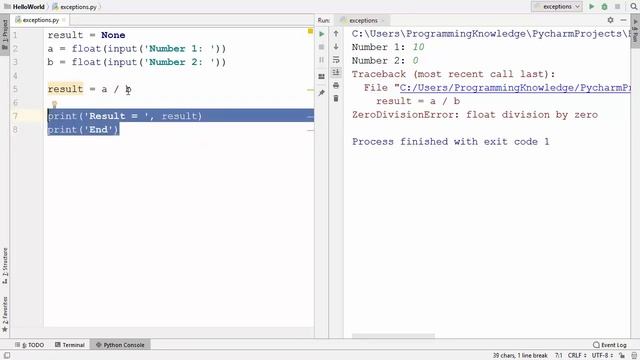Change CRLF line separator setting
Image resolution: width=640 pixels, height=360 pixels.
pos(577,356)
